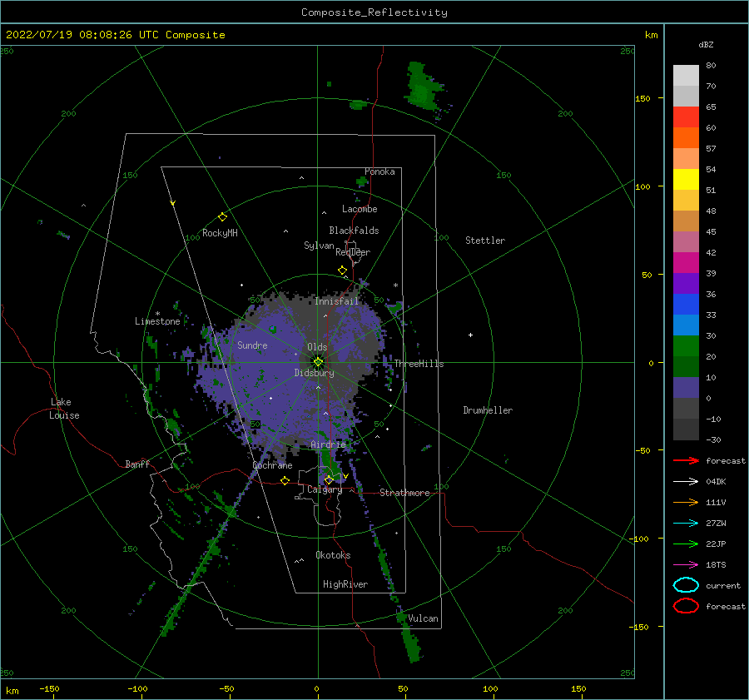Click the white 04DK arrow legend icon
749x700 pixels.
[686, 481]
